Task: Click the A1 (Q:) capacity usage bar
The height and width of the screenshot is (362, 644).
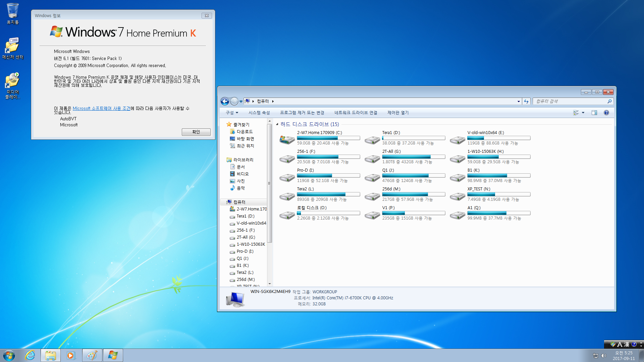Action: click(x=499, y=213)
